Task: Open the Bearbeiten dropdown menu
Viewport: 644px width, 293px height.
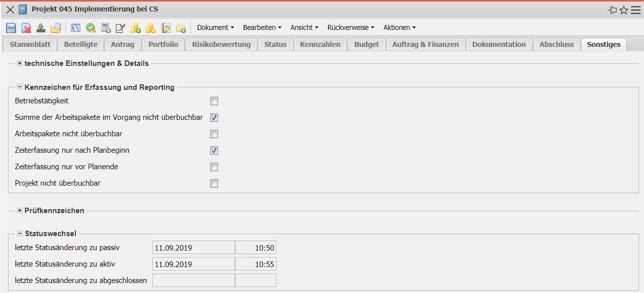Action: click(262, 27)
